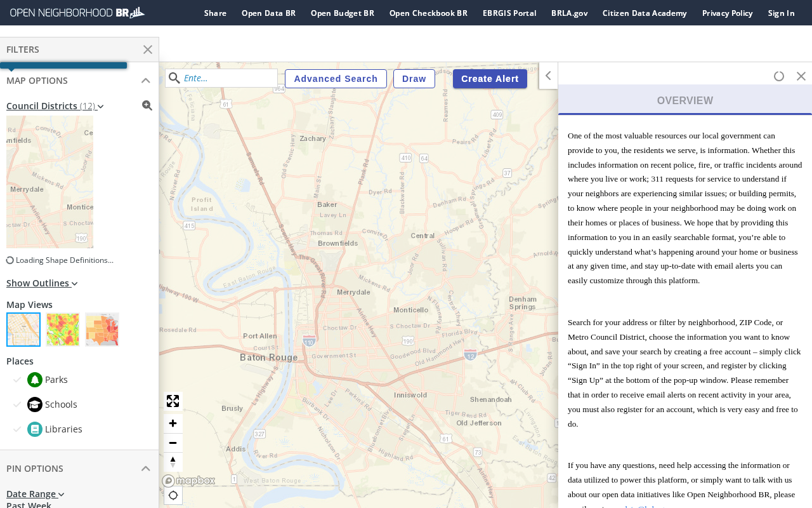Click the Create Alert button
Screen dimensions: 812x508
pyautogui.click(x=490, y=79)
